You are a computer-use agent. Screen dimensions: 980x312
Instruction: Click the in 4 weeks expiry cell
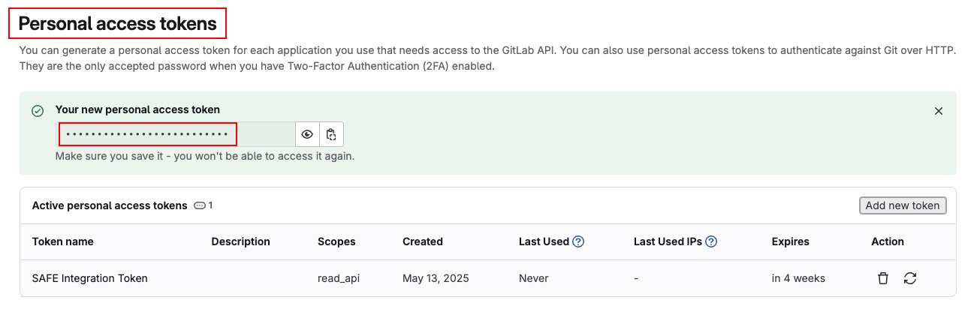pos(798,278)
